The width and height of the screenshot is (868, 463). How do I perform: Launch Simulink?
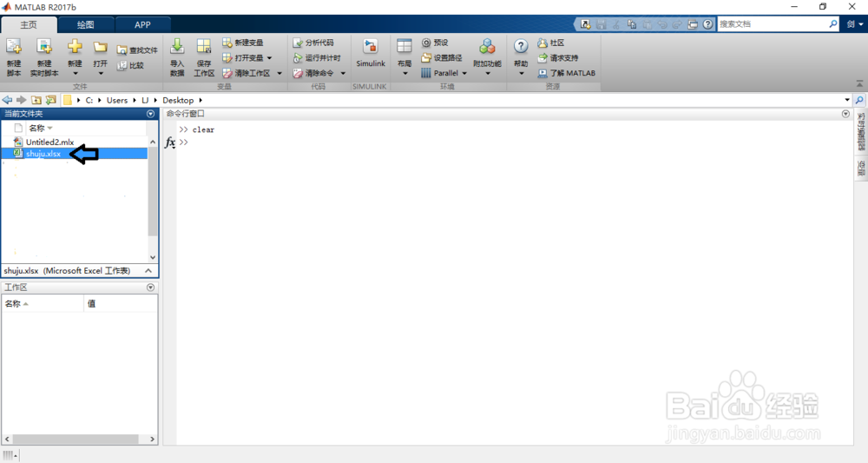tap(371, 54)
